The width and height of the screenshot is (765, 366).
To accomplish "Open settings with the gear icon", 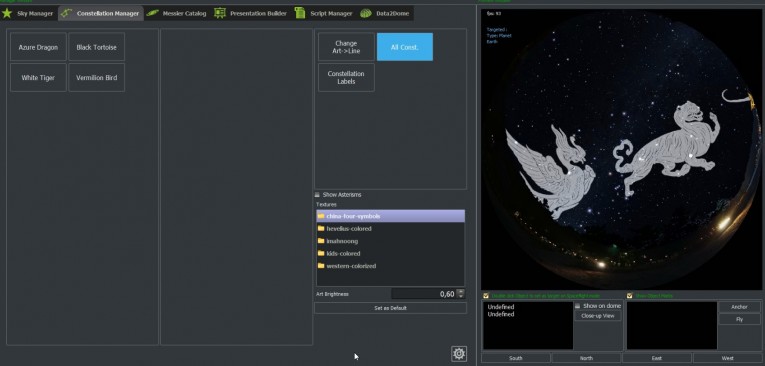I will tap(459, 354).
